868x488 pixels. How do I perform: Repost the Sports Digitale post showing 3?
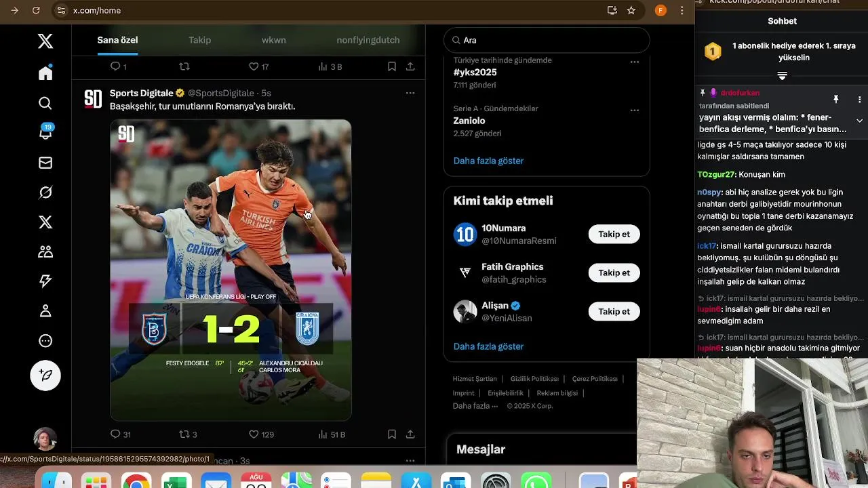coord(188,434)
